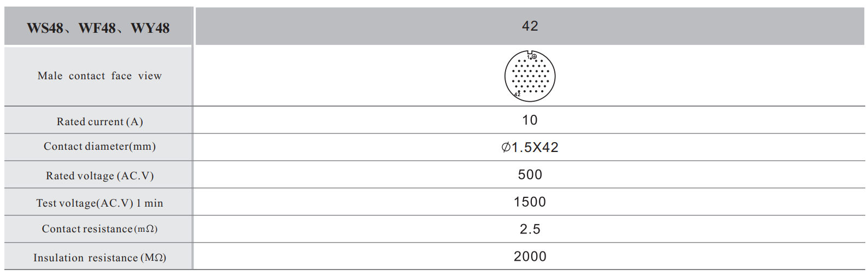Select the Ø1.5X42 contact diameter value
This screenshot has height=275, width=868.
pyautogui.click(x=530, y=148)
